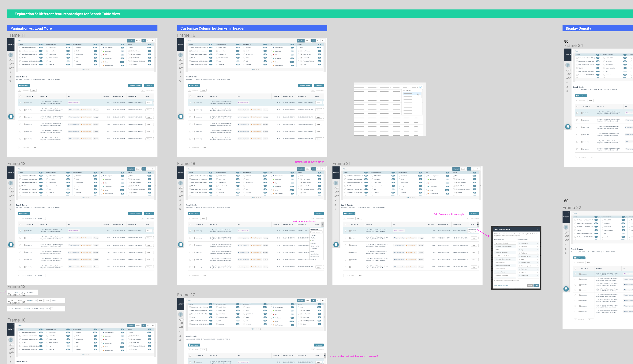The image size is (633, 364).
Task: Close the Select and order columns dialog
Action: click(x=538, y=229)
